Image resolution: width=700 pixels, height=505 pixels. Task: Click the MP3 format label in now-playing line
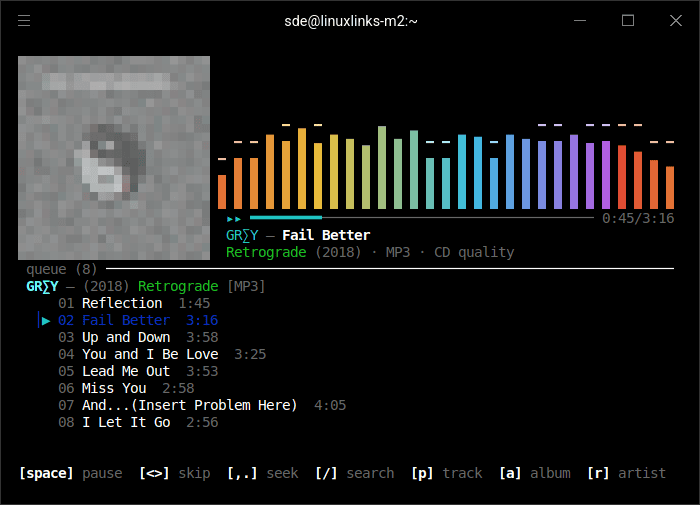398,252
